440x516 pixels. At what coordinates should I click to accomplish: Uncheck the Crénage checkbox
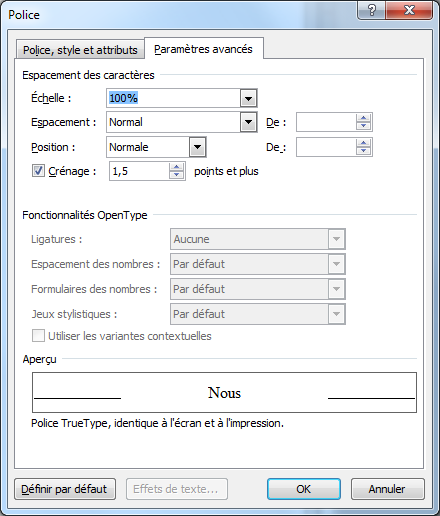coord(38,171)
